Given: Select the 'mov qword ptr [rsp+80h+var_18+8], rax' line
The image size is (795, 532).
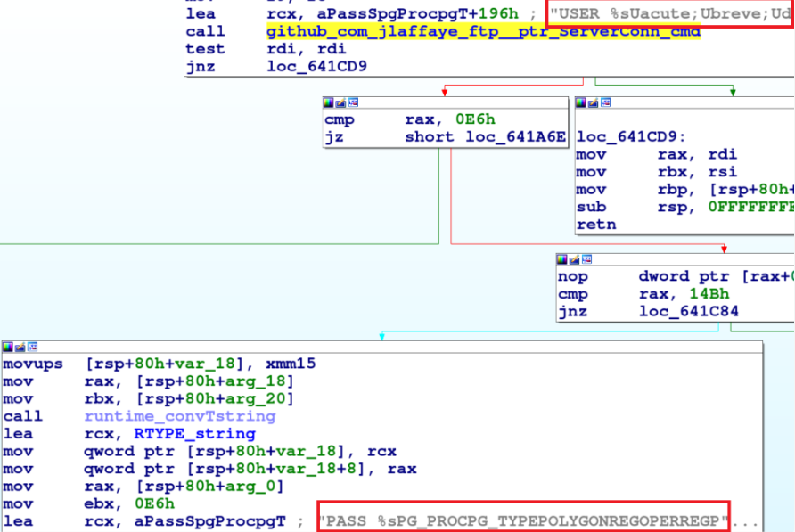Looking at the screenshot, I should [x=210, y=469].
